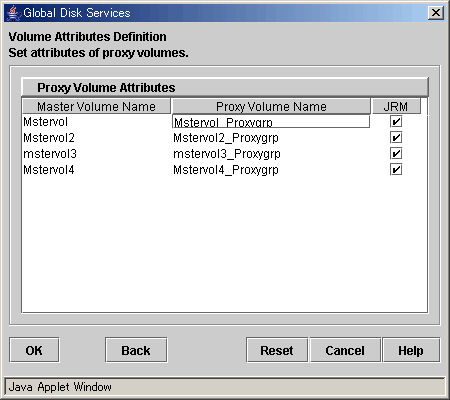Select mstervol3_Proxygrp proxy name cell
The image size is (450, 400).
271,154
